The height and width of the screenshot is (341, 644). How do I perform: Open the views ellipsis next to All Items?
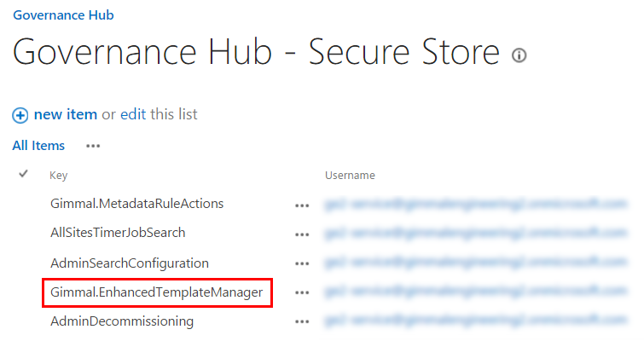tap(93, 146)
